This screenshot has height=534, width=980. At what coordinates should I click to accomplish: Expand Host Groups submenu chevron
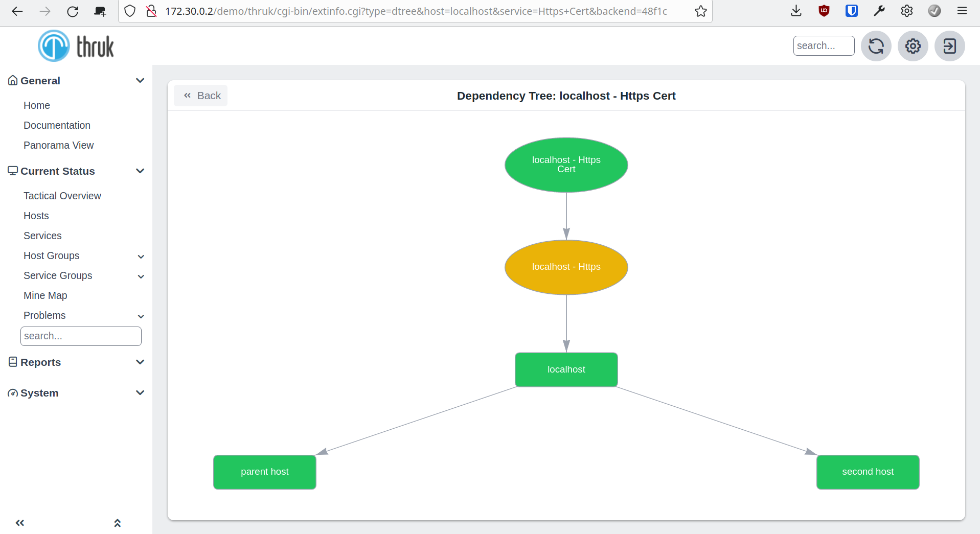(x=141, y=257)
